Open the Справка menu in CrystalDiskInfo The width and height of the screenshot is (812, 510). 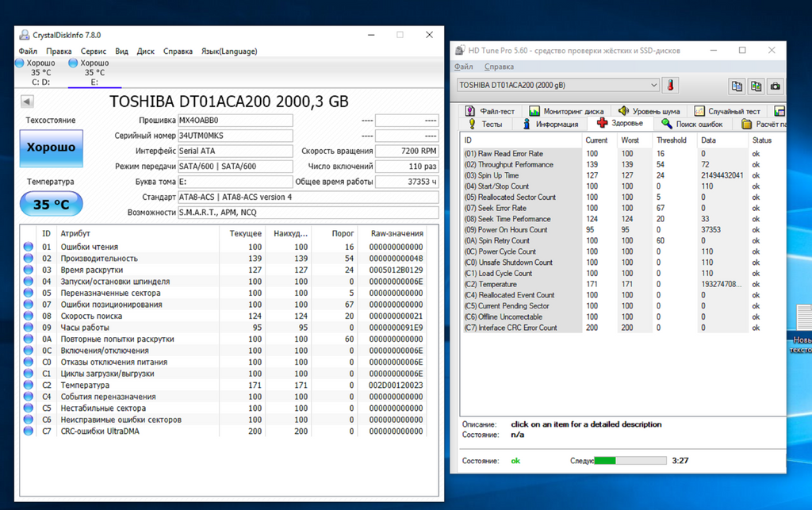point(178,52)
